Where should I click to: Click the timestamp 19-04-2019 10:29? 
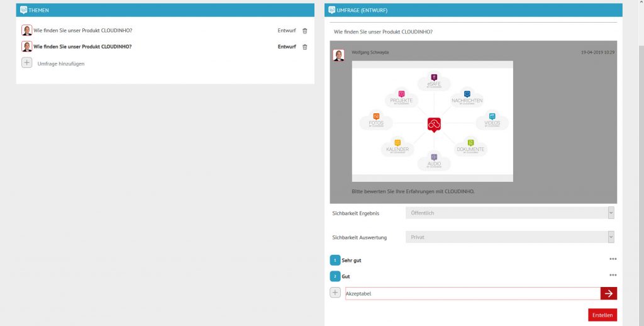click(597, 52)
